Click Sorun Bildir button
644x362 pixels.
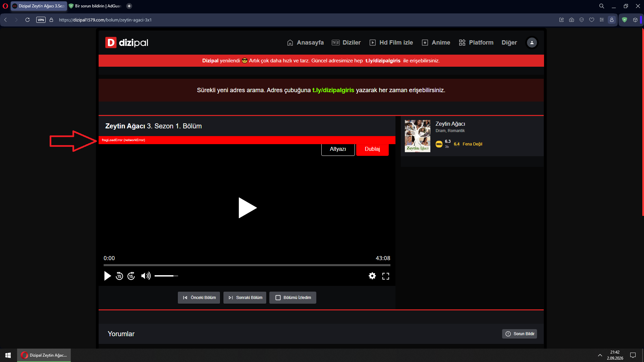coord(519,334)
